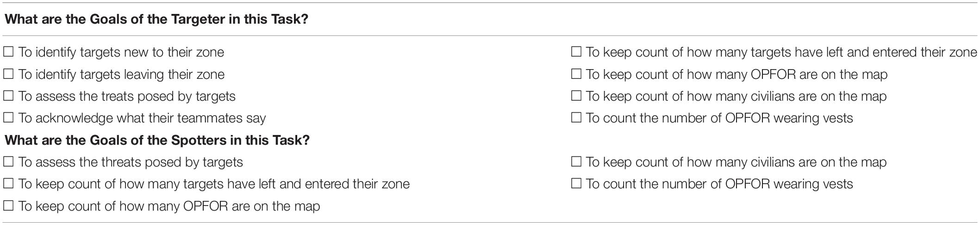Check 'To identify targets leaving their zone'
This screenshot has height=225, width=980.
[x=8, y=74]
